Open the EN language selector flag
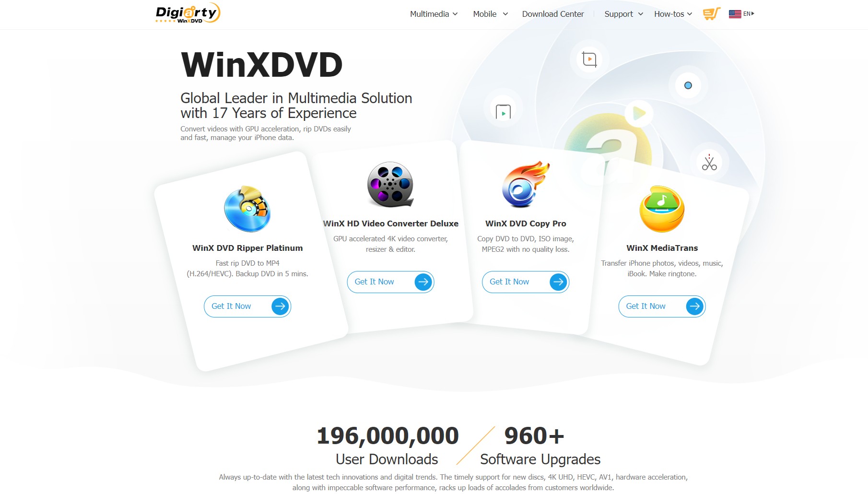The image size is (868, 494). click(x=741, y=14)
